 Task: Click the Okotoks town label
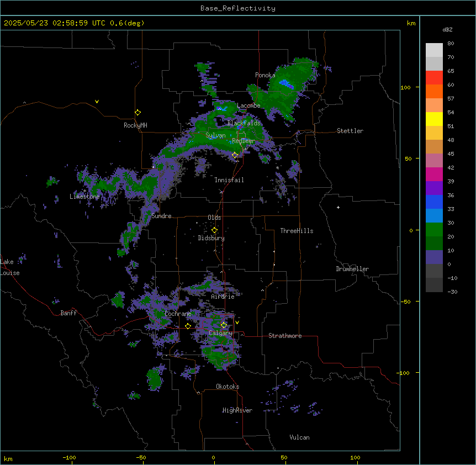(x=228, y=387)
